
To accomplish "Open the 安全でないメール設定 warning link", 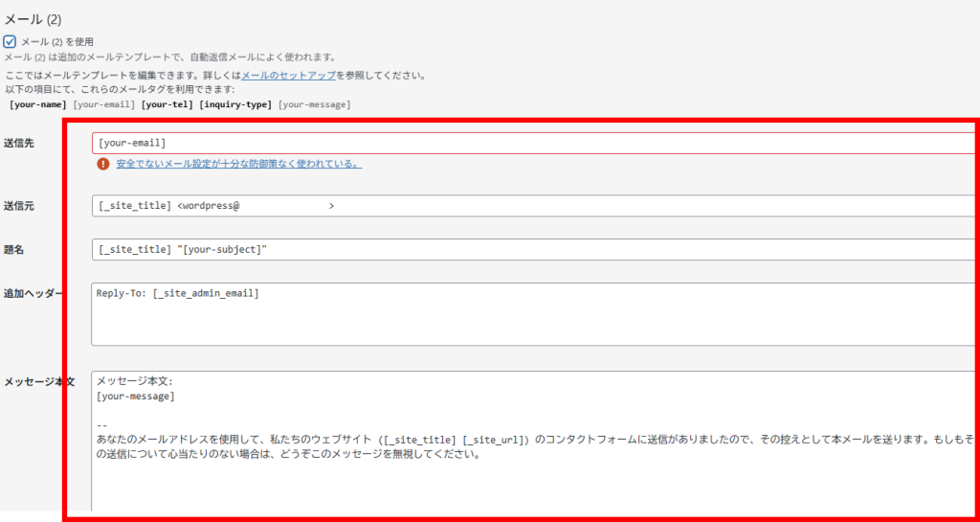I will click(238, 164).
